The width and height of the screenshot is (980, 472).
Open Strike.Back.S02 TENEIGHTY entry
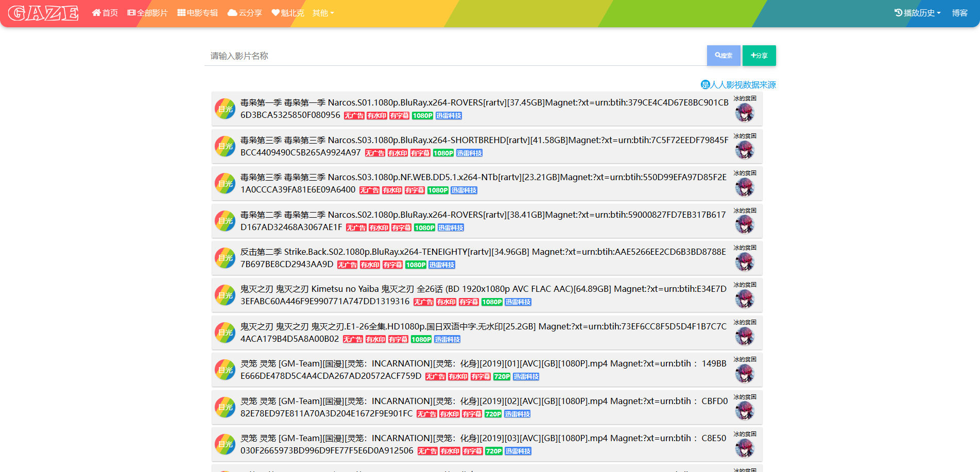(483, 258)
